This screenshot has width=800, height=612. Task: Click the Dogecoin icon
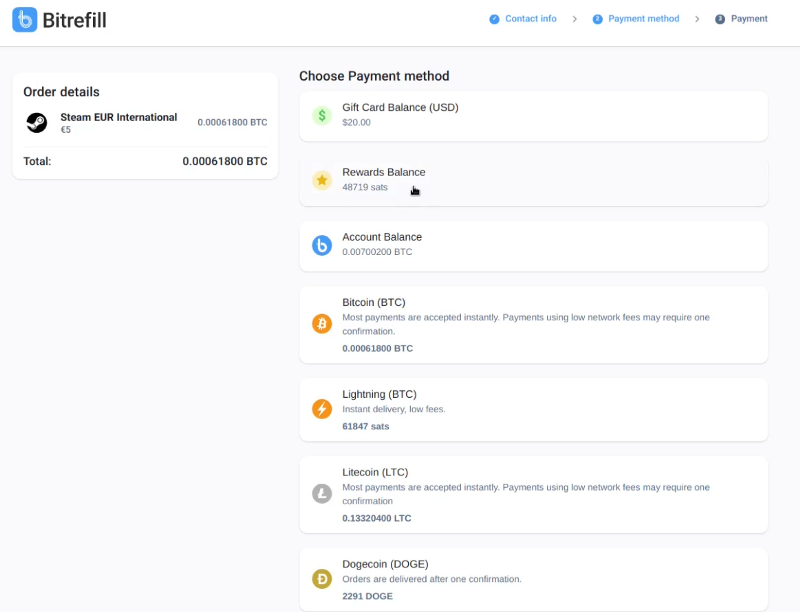coord(322,579)
